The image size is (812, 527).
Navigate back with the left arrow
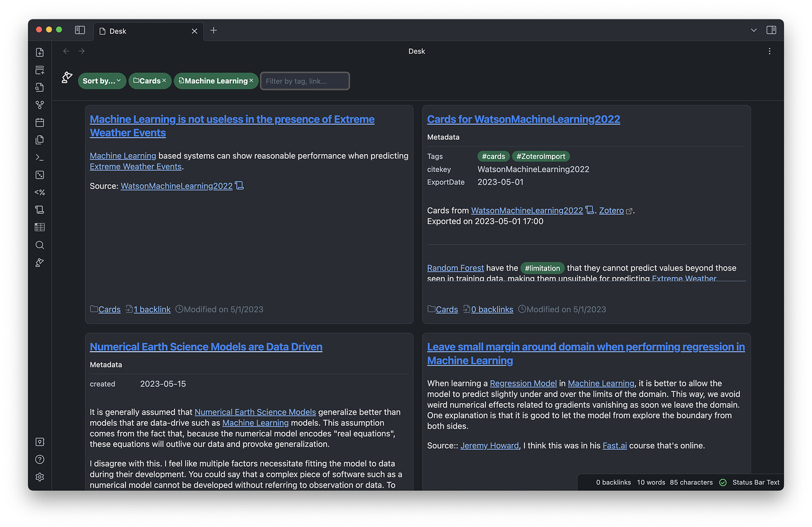(66, 51)
